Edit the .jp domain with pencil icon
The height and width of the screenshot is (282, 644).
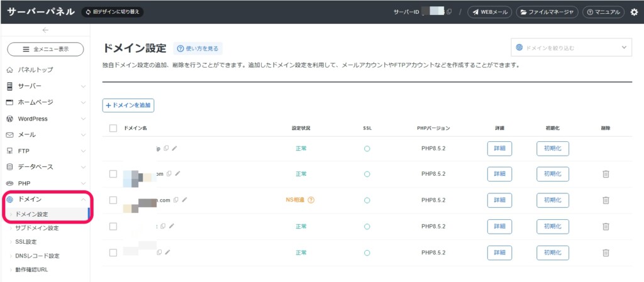(x=175, y=148)
